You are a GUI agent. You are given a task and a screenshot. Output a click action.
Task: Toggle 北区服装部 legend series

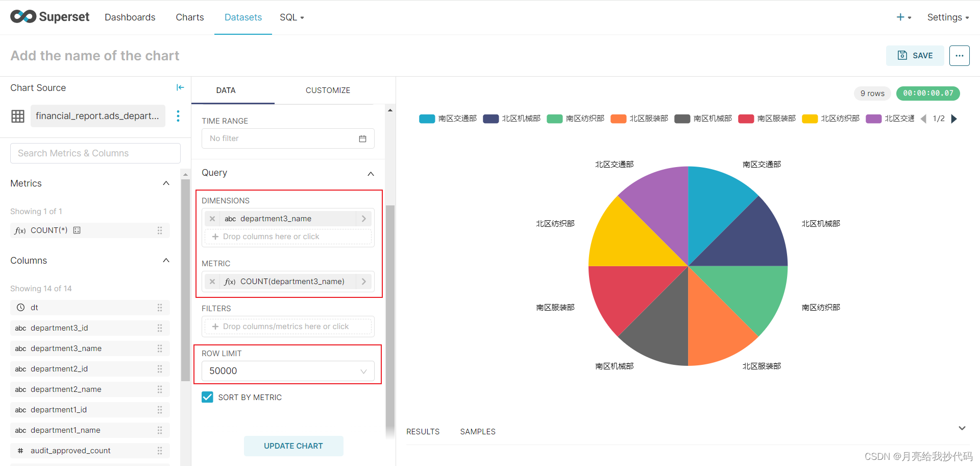639,119
